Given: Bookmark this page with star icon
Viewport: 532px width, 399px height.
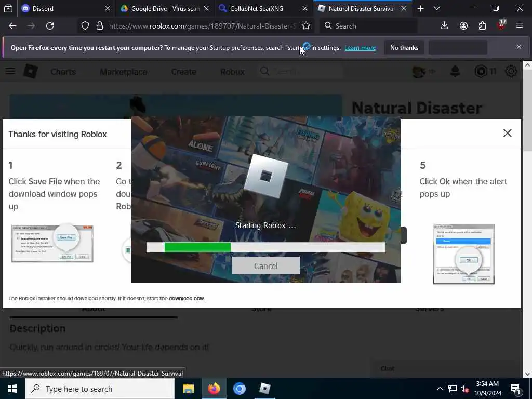Looking at the screenshot, I should coord(305,26).
